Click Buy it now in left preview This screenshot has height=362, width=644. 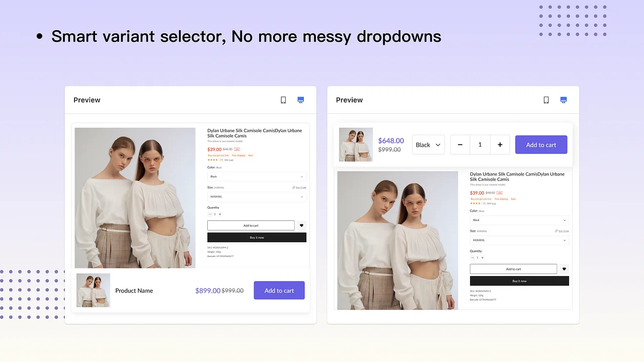pos(257,237)
